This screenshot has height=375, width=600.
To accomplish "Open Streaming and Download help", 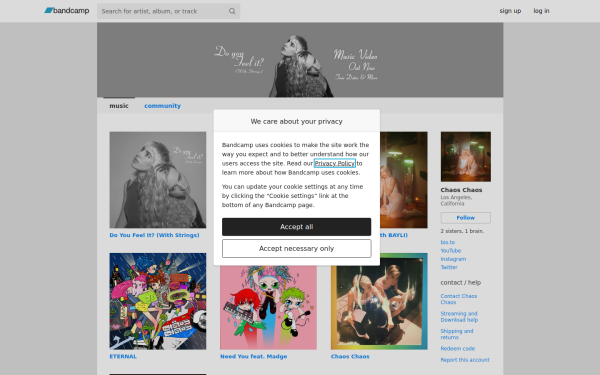I will point(459,317).
